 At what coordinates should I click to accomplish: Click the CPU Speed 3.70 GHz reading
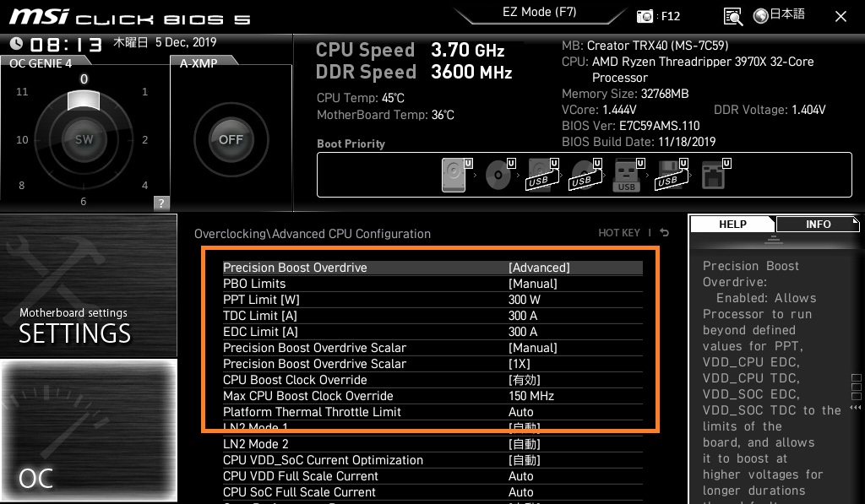pyautogui.click(x=410, y=50)
